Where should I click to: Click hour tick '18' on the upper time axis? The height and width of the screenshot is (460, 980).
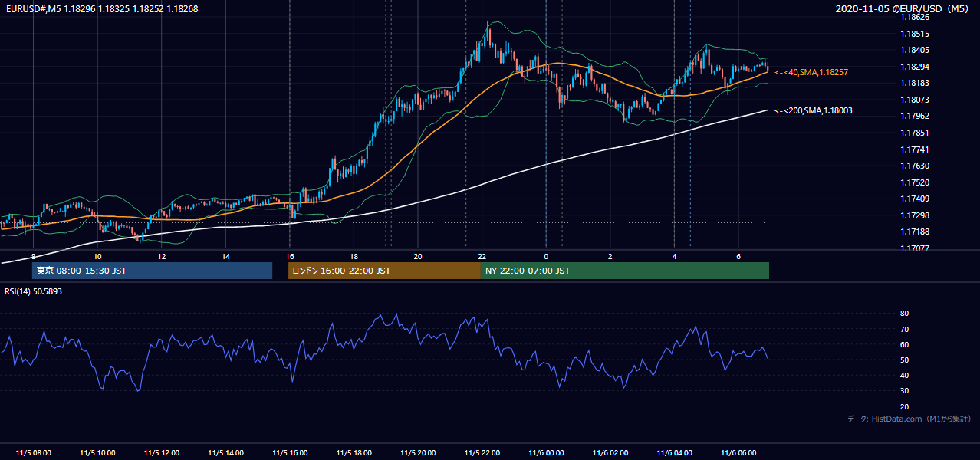pyautogui.click(x=354, y=256)
